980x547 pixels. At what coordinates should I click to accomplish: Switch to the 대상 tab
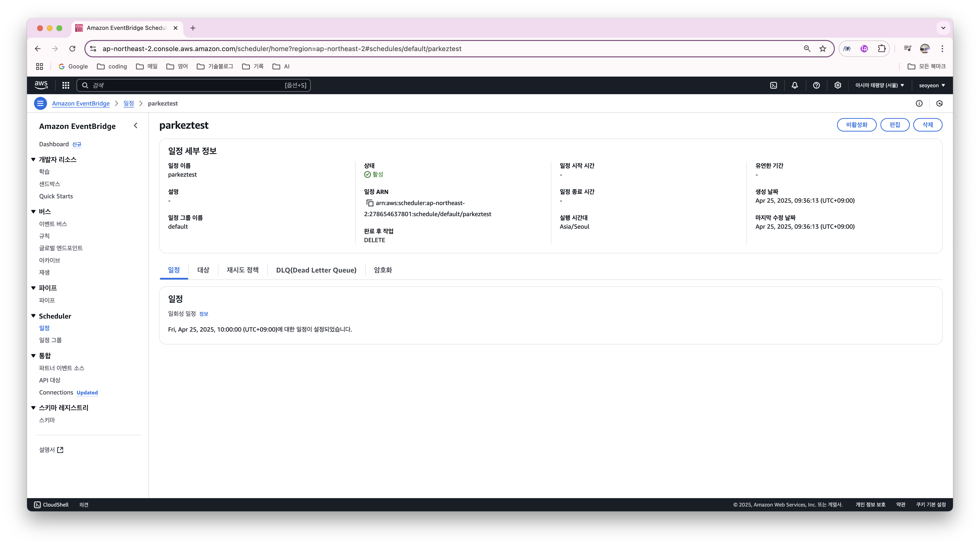203,270
